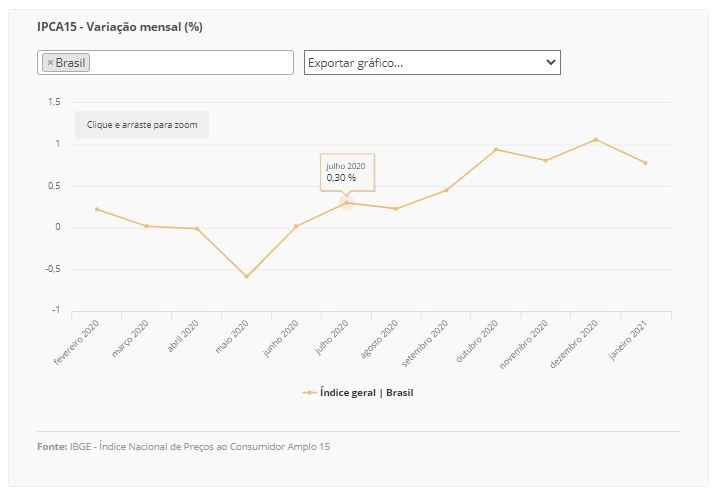Select the novembro 2020 data point
714x494 pixels.
546,160
